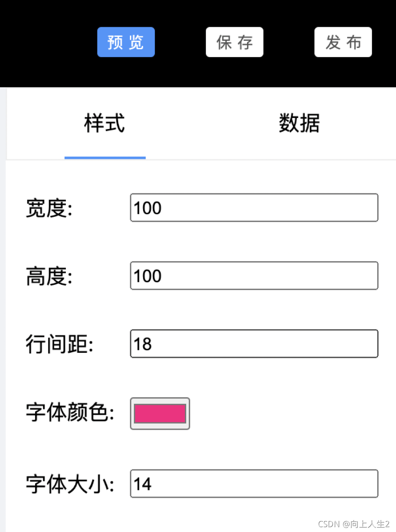Select the 样式 style tab
396x532 pixels.
click(105, 123)
